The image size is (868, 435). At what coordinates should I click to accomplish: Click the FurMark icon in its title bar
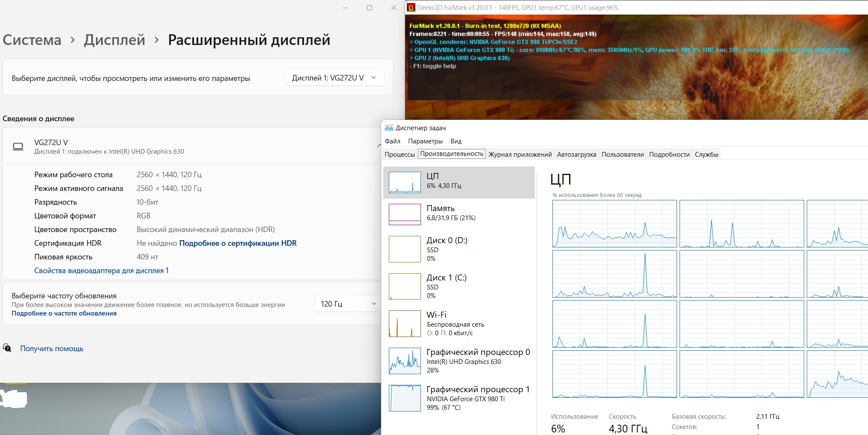[411, 7]
